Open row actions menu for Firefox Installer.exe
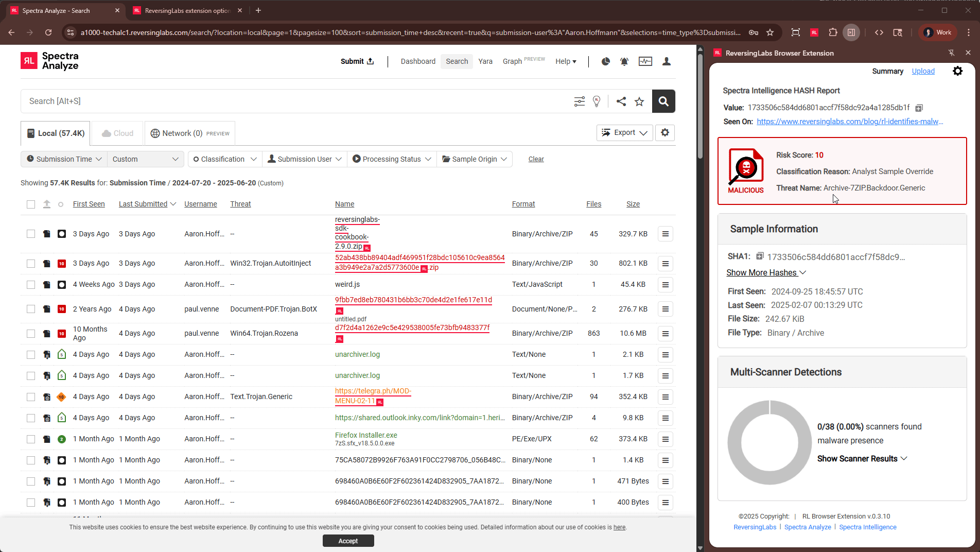 666,439
